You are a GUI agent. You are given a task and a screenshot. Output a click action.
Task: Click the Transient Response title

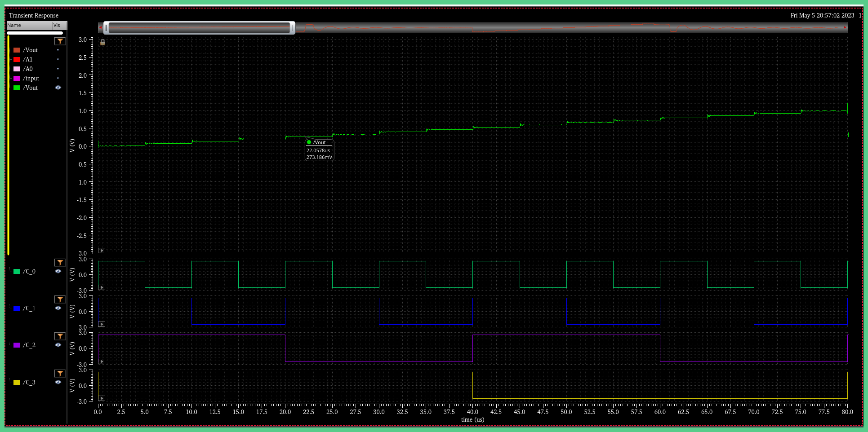click(34, 15)
